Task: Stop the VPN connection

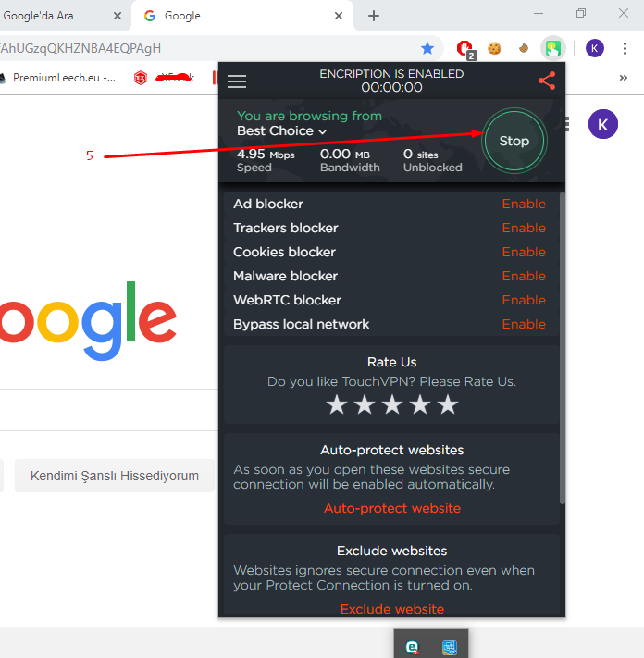Action: coord(514,141)
